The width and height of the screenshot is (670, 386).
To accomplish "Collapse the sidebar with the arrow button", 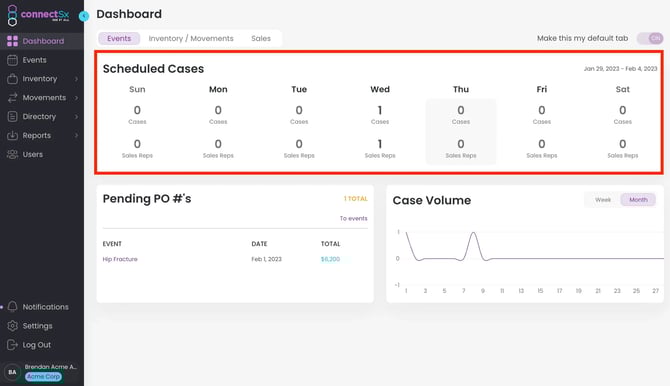I will tap(84, 16).
